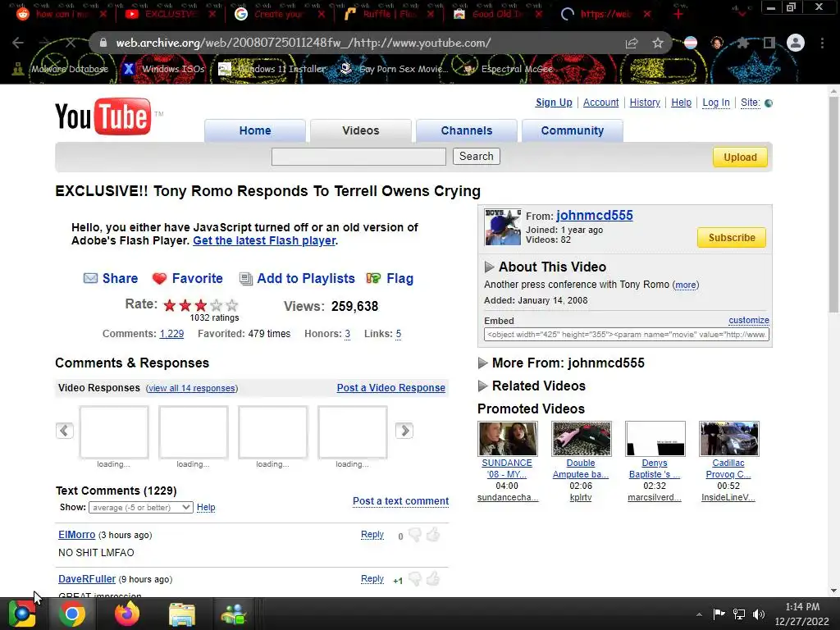
Task: Open Cadillac Provoq promoted video thumbnail
Action: [x=728, y=438]
